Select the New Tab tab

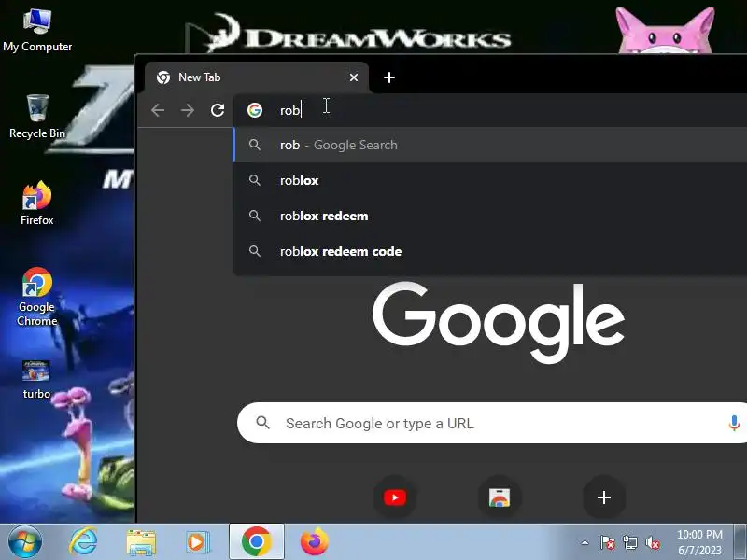pyautogui.click(x=256, y=77)
